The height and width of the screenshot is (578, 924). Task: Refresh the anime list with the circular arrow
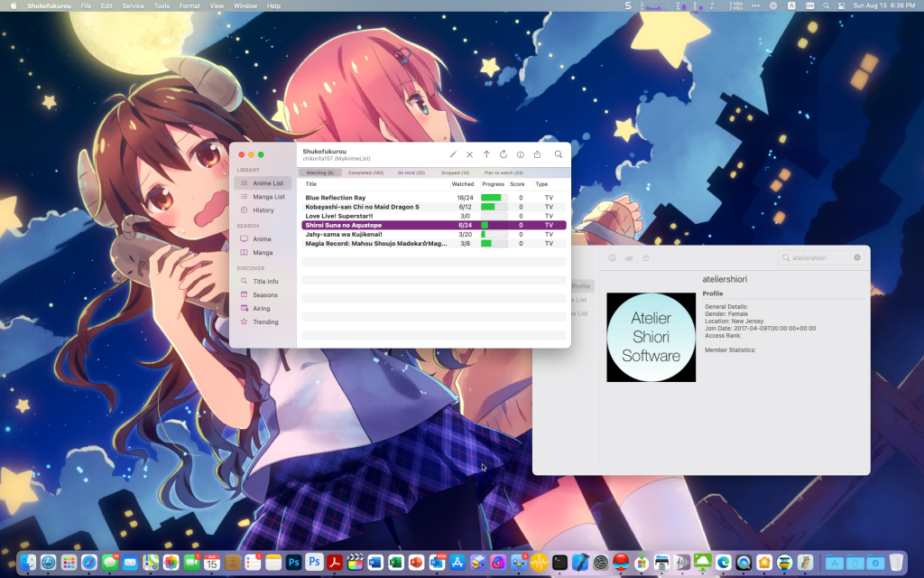pos(504,154)
